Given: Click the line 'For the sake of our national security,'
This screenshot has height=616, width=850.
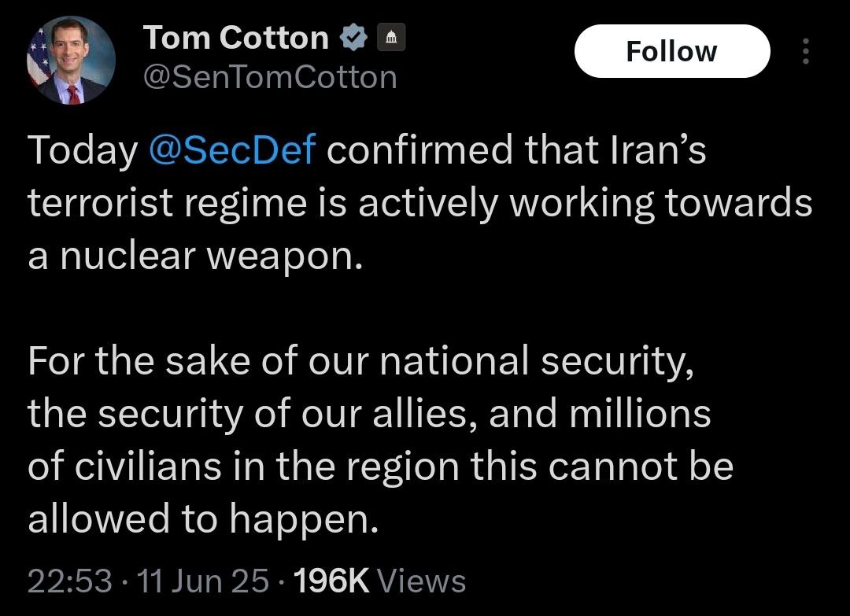Looking at the screenshot, I should 362,361.
